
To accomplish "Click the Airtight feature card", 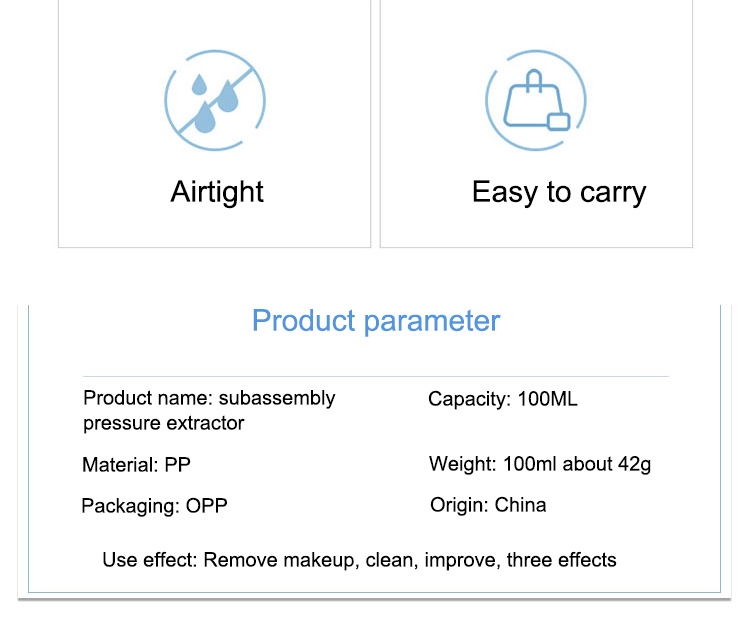I will [214, 123].
